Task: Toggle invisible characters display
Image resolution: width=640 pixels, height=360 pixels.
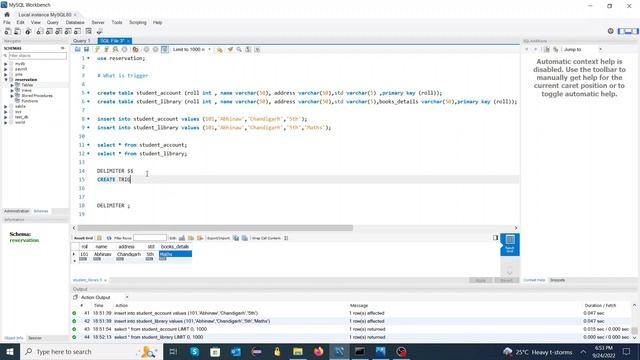Action: (x=248, y=49)
